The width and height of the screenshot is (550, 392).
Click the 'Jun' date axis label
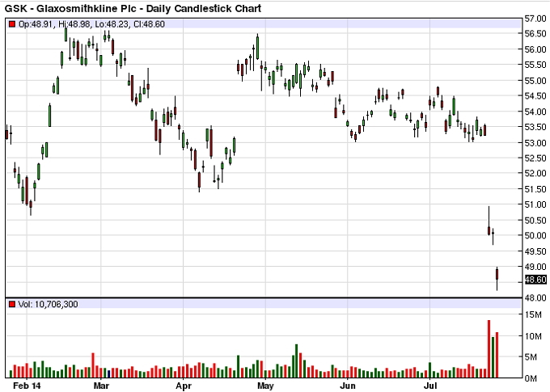pyautogui.click(x=348, y=386)
